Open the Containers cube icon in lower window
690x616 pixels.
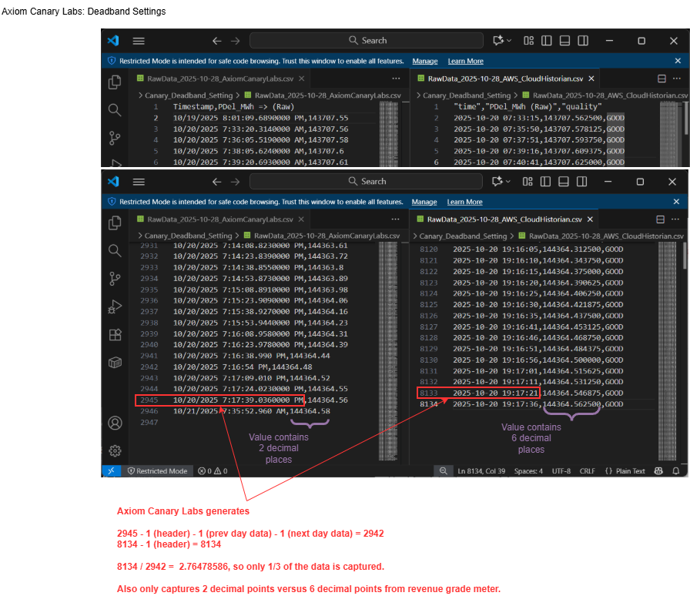pos(115,363)
